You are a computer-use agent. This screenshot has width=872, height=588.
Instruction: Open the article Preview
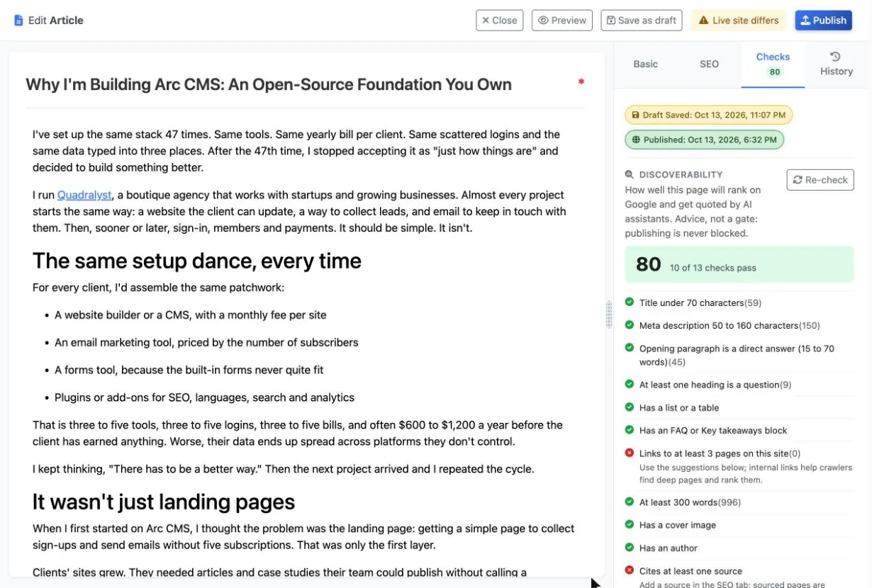coord(562,21)
